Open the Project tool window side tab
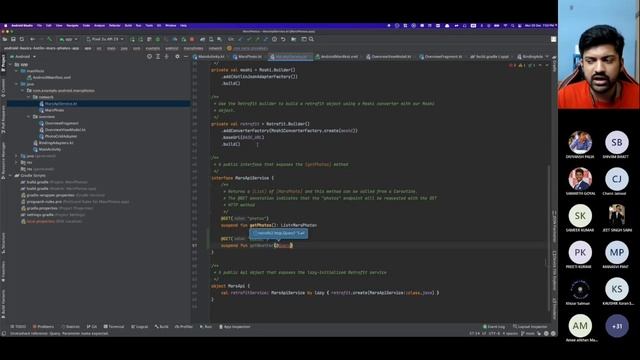The height and width of the screenshot is (360, 640). click(3, 62)
